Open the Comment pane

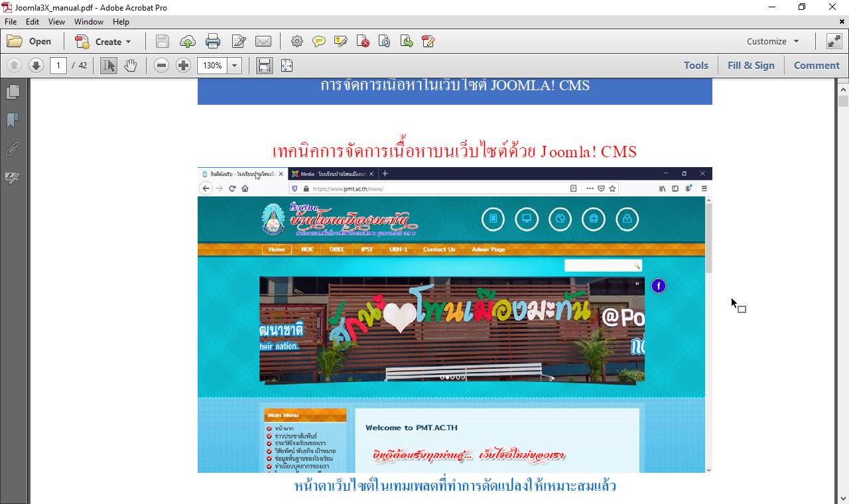816,65
